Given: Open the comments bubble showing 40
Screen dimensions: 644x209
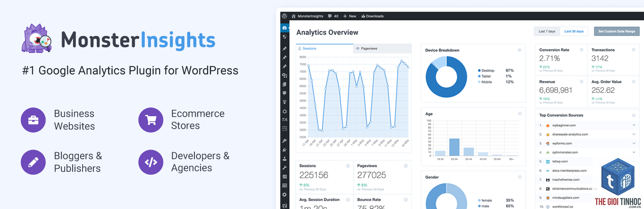Looking at the screenshot, I should [x=332, y=16].
